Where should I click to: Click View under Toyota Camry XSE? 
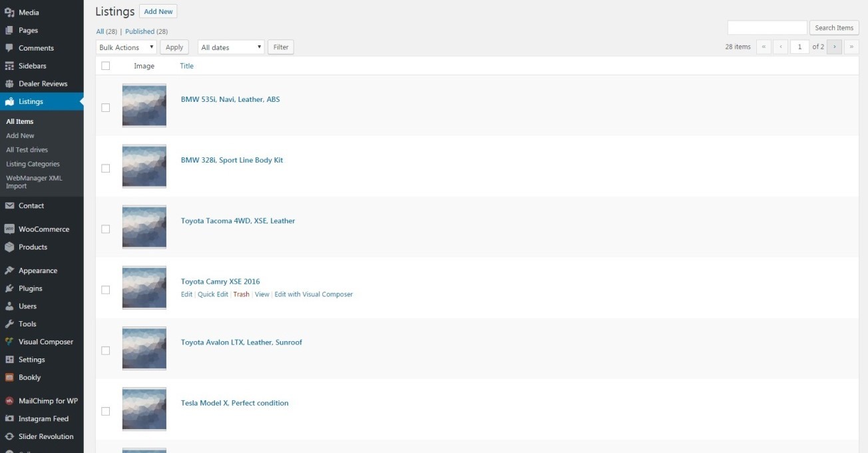pos(262,294)
